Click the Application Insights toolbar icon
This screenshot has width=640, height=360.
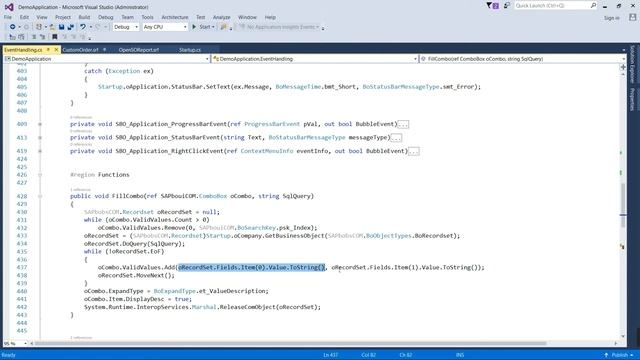[242, 27]
